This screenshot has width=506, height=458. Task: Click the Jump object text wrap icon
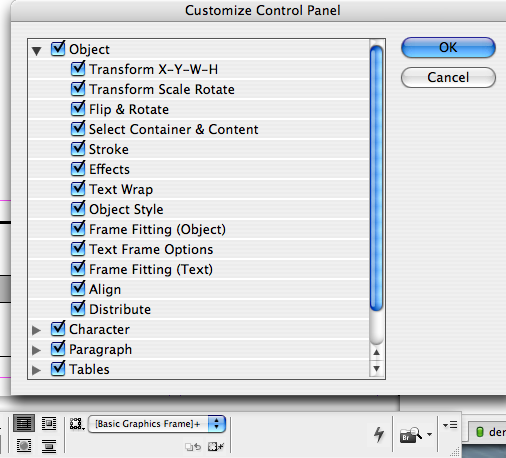[49, 446]
